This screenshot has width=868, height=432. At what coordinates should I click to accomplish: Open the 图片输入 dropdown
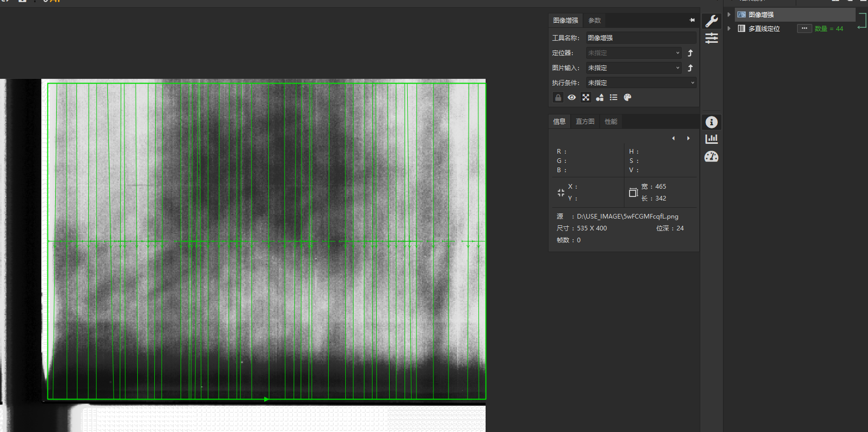(x=634, y=68)
